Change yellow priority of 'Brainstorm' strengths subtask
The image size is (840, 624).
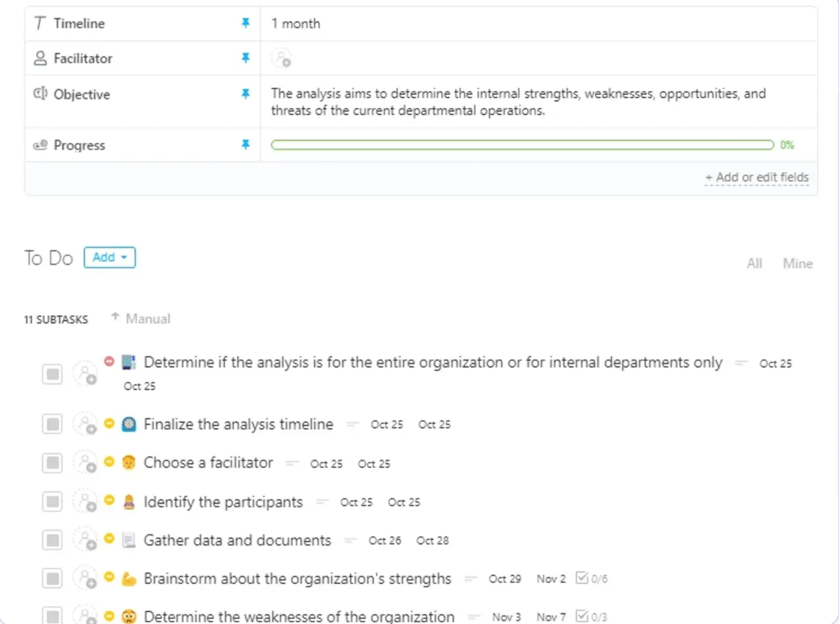point(109,577)
